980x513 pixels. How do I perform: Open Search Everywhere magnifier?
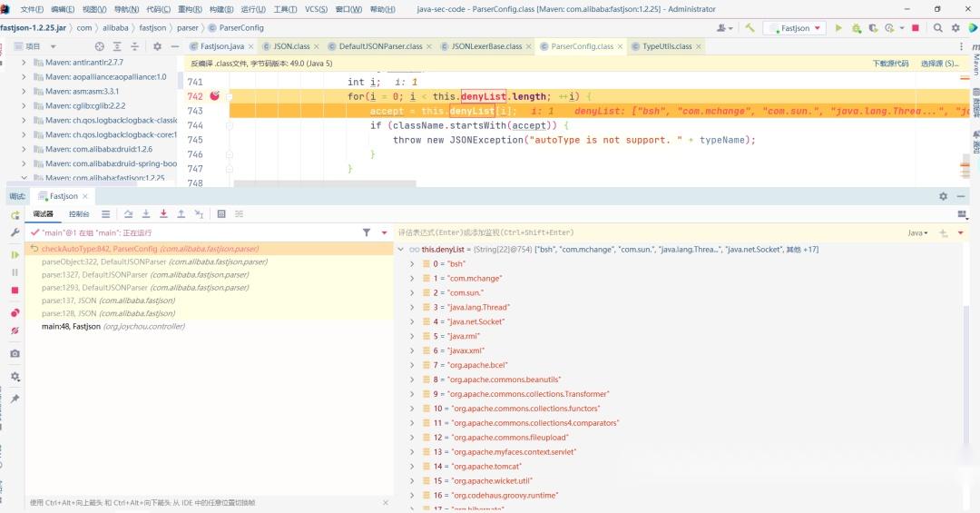click(938, 28)
